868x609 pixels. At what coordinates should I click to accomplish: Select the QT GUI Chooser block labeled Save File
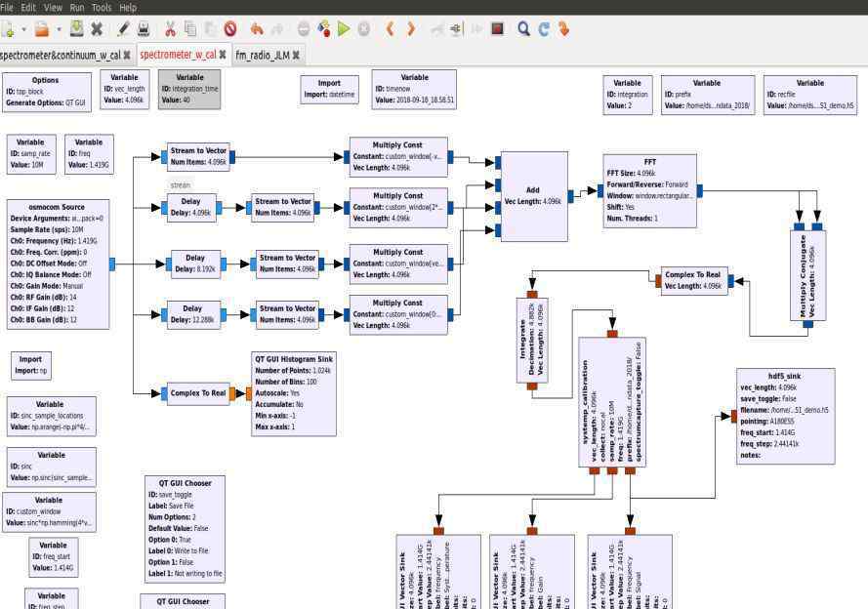click(185, 529)
